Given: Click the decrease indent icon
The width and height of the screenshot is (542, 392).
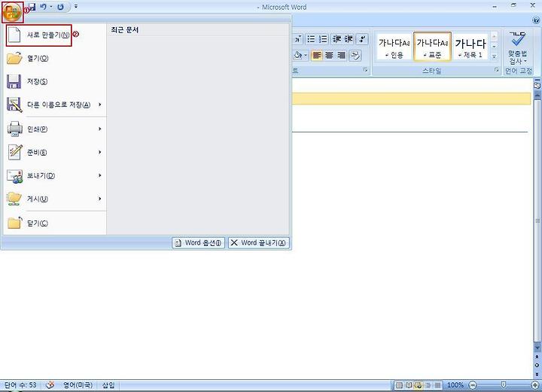Looking at the screenshot, I should tap(336, 39).
